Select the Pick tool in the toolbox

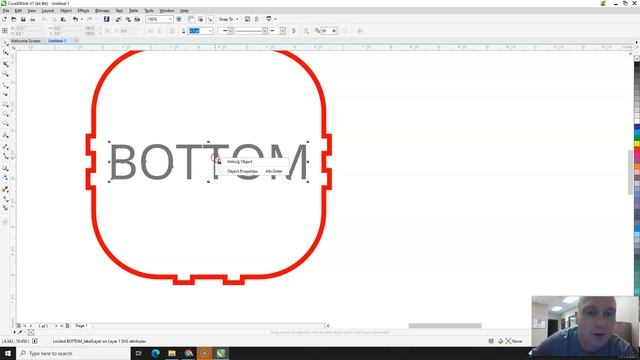point(5,43)
